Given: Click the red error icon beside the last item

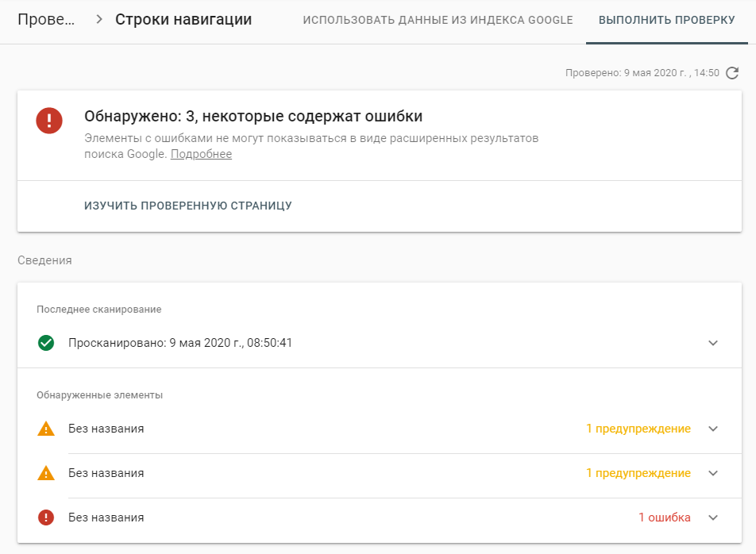Looking at the screenshot, I should [x=46, y=518].
